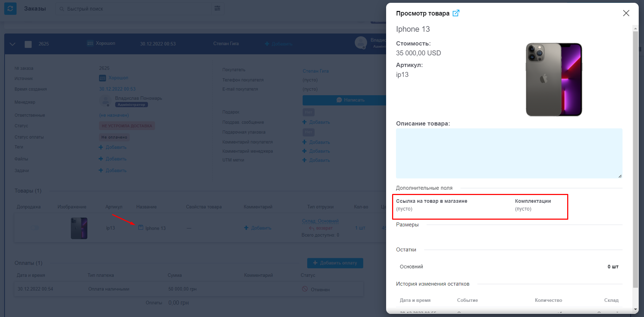Click the product description text area
This screenshot has width=644, height=317.
(509, 153)
